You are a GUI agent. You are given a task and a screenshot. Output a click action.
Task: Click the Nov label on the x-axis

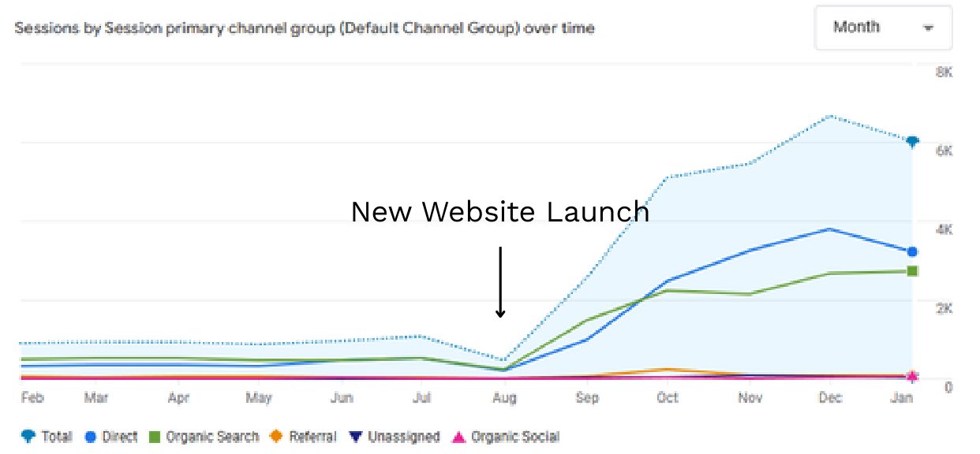tap(750, 398)
